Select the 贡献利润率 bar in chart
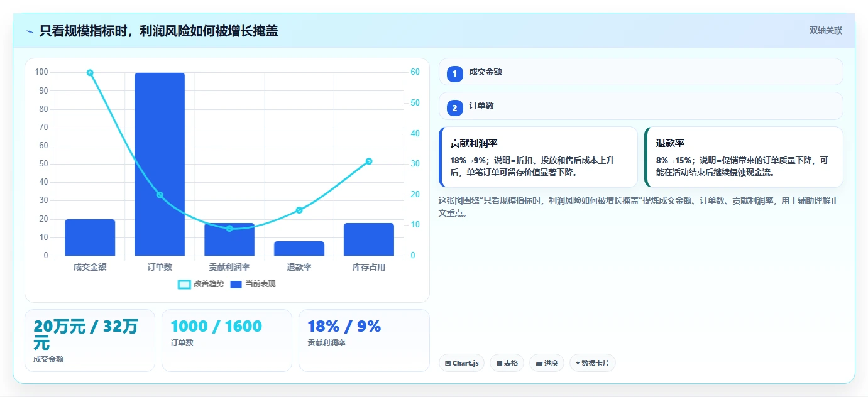Image resolution: width=868 pixels, height=397 pixels. 229,239
